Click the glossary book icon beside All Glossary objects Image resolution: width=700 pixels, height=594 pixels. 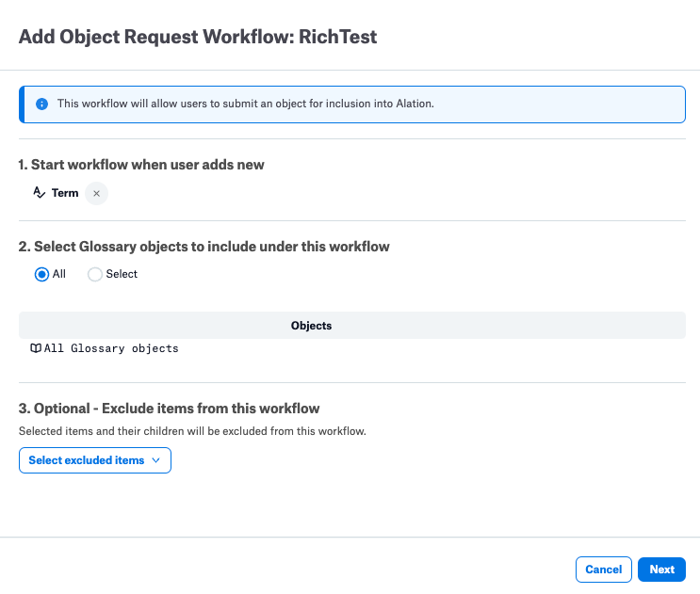pyautogui.click(x=36, y=348)
